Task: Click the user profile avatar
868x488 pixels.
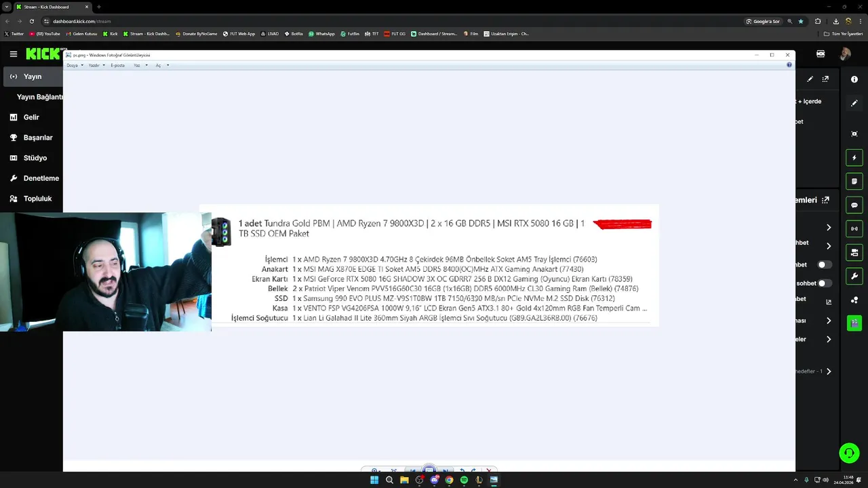Action: point(845,54)
